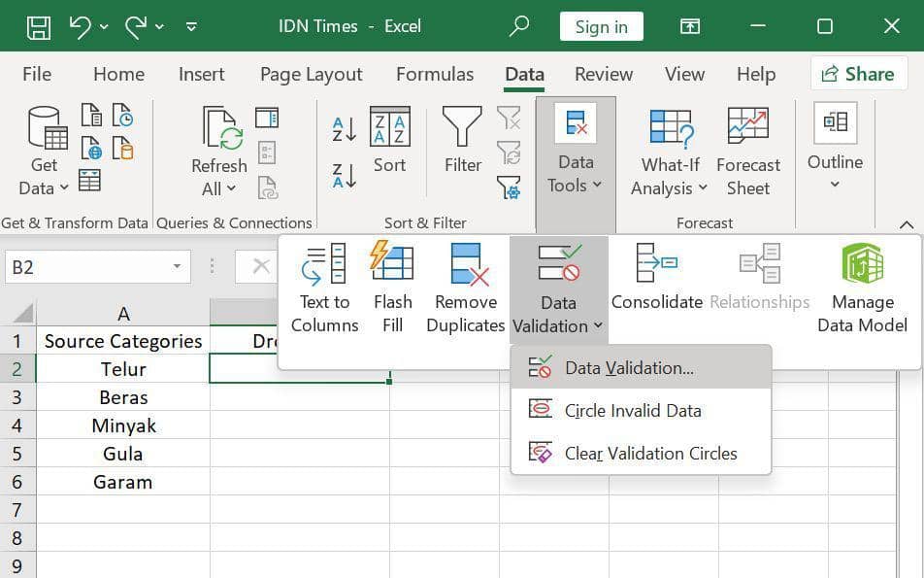Viewport: 924px width, 578px height.
Task: Switch to the Review tab
Action: 603,74
